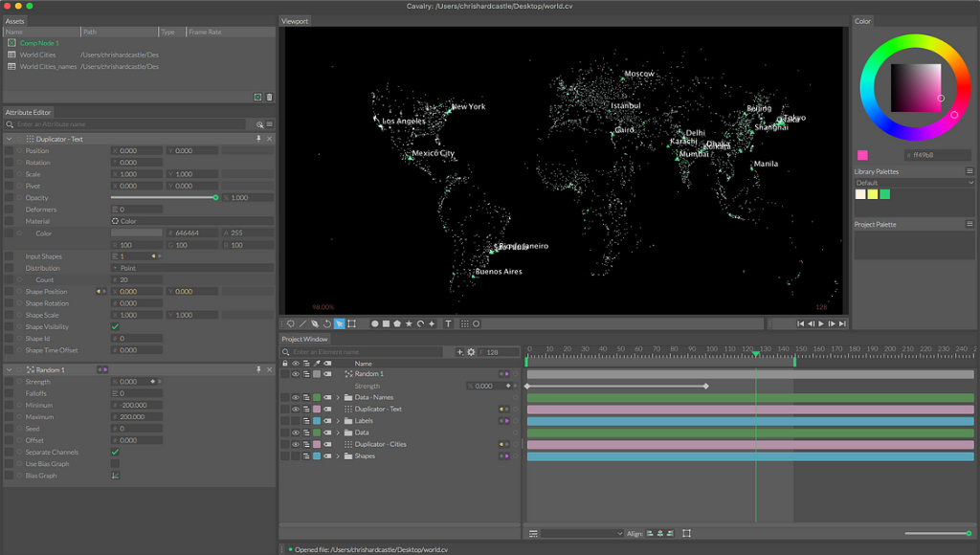Open the Viewport tab
This screenshot has width=980, height=555.
(x=295, y=21)
